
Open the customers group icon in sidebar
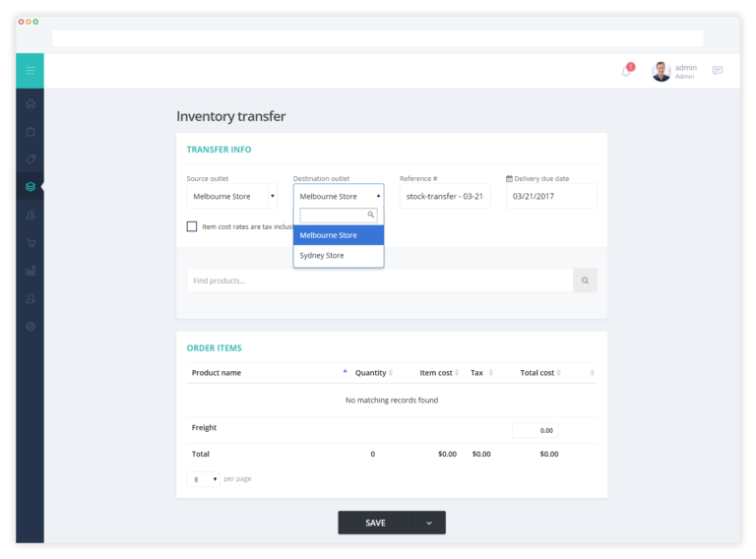point(31,215)
